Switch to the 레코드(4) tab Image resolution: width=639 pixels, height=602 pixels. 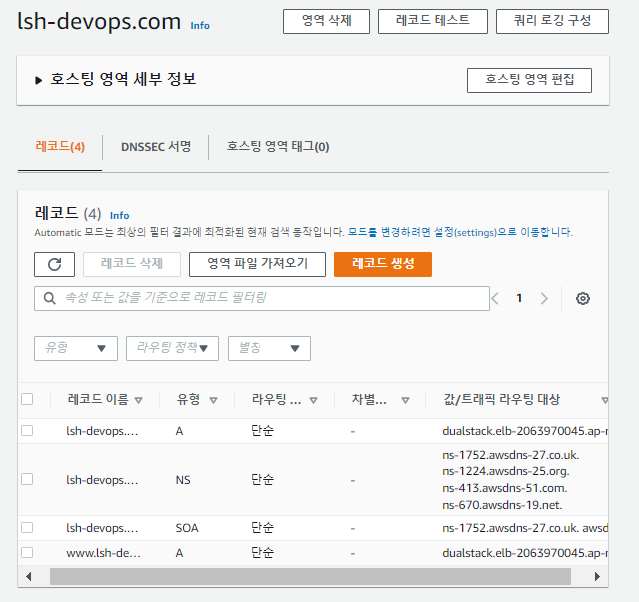[x=60, y=146]
